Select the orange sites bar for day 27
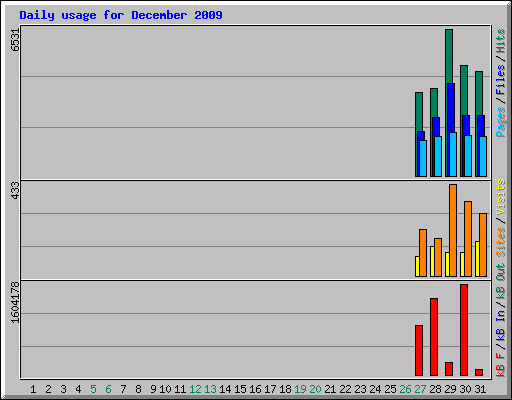Image resolution: width=512 pixels, height=400 pixels. (423, 253)
